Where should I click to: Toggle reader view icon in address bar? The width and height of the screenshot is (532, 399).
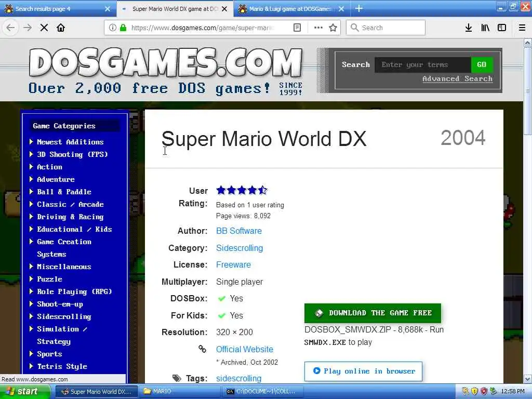pos(297,28)
